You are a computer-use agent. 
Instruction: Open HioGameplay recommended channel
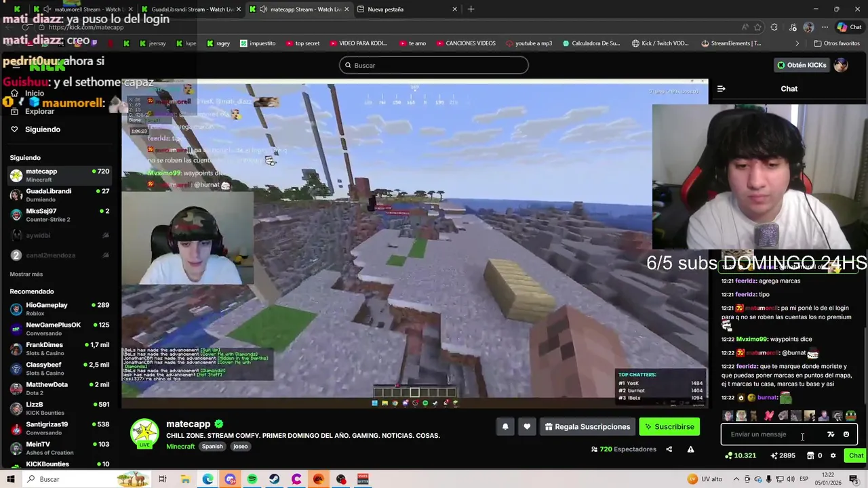60,309
